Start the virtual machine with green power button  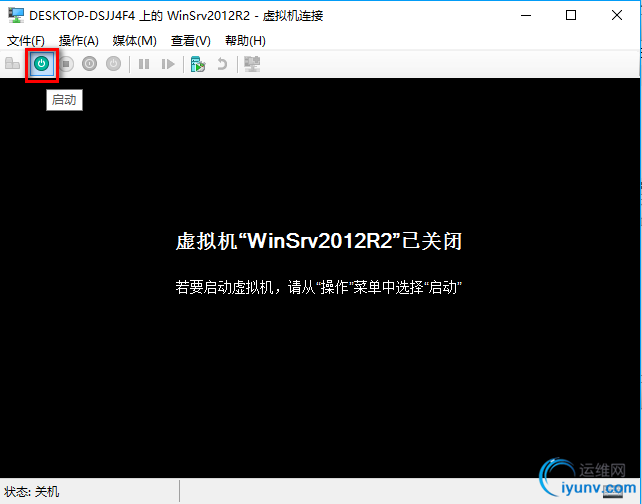coord(41,64)
